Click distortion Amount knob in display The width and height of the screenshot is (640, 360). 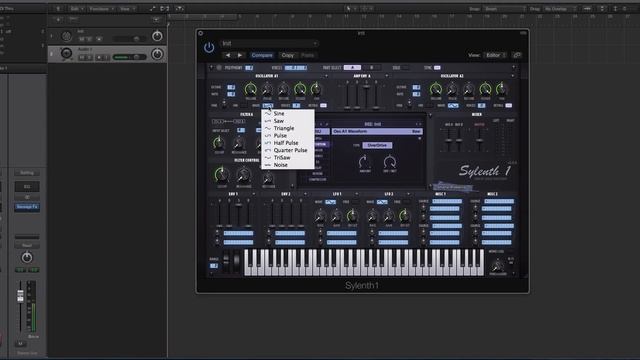pos(365,162)
